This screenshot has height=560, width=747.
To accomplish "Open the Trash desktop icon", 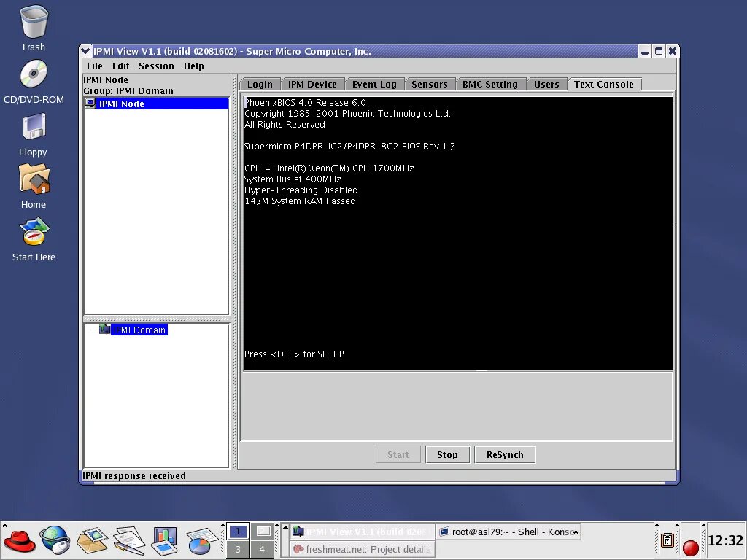I will pos(34,23).
